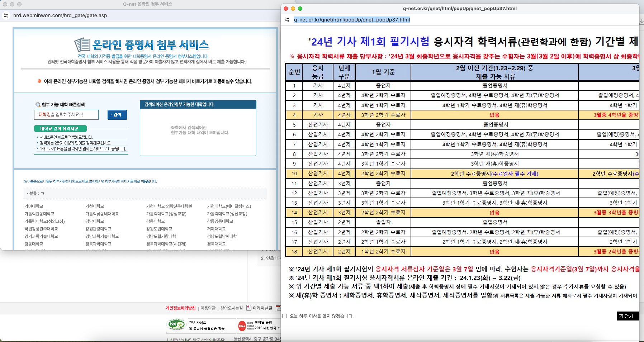Click the 순번 table column header

tap(294, 72)
